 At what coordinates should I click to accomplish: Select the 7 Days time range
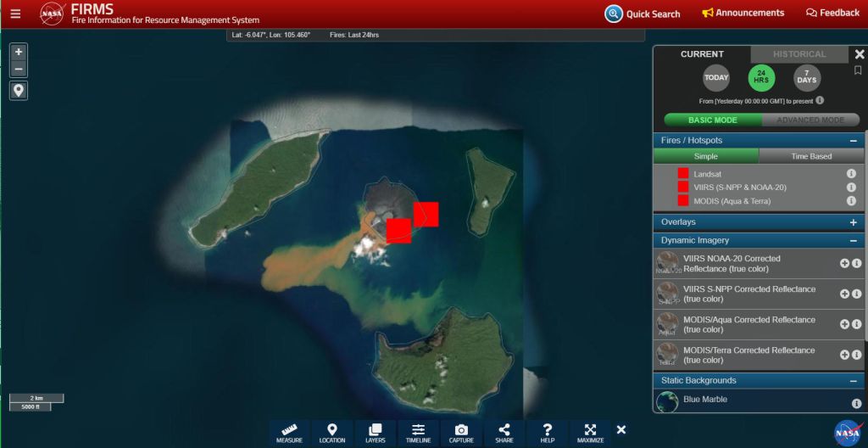pos(806,78)
